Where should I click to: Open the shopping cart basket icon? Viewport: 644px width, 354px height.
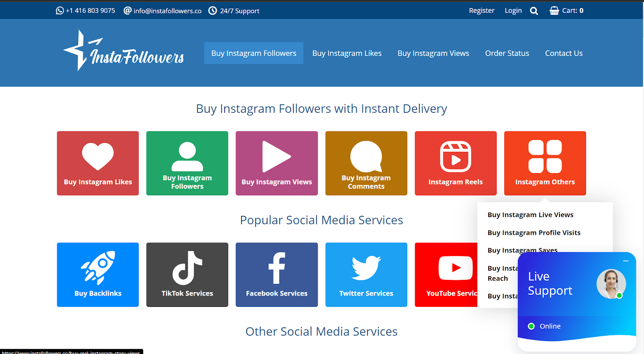(x=554, y=10)
